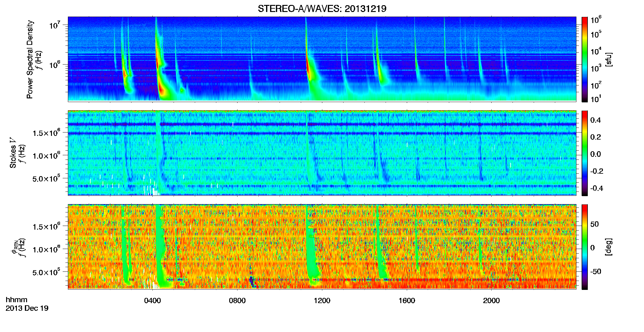Click the 1.0×10^6 tick of Stokes panel
The width and height of the screenshot is (644, 332).
coord(46,155)
